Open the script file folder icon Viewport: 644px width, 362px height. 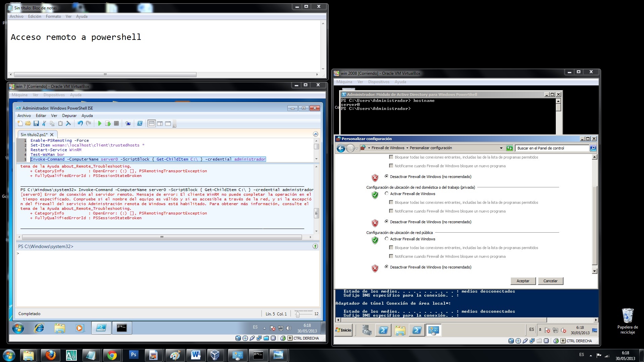click(x=28, y=124)
